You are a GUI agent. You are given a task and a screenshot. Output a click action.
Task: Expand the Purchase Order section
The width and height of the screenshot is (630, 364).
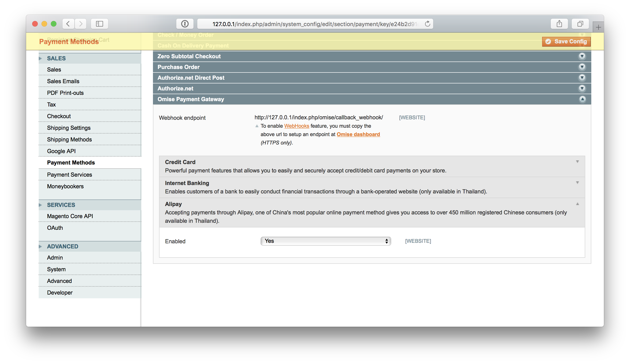pyautogui.click(x=372, y=67)
